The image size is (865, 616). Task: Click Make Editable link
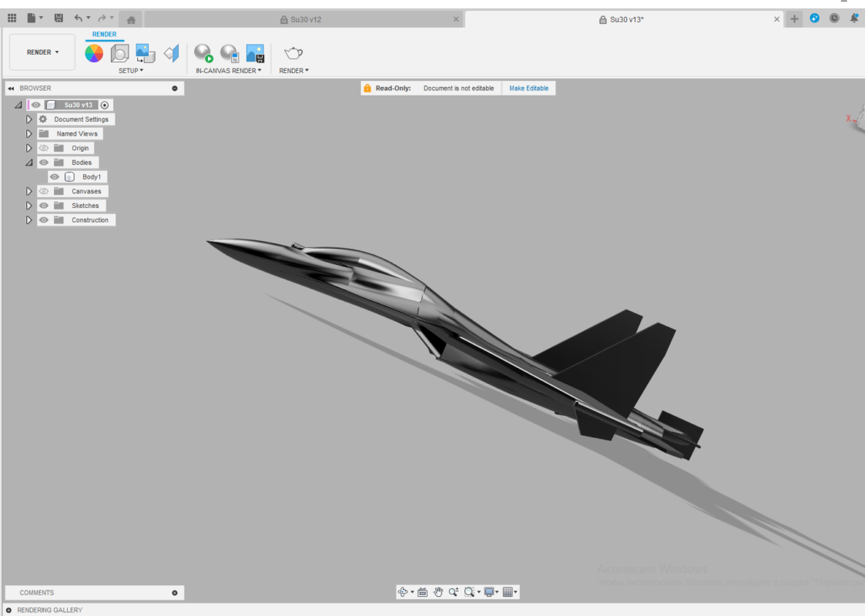coord(528,89)
